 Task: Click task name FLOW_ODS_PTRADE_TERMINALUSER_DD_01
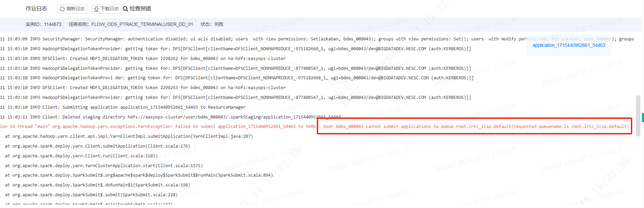pyautogui.click(x=142, y=24)
